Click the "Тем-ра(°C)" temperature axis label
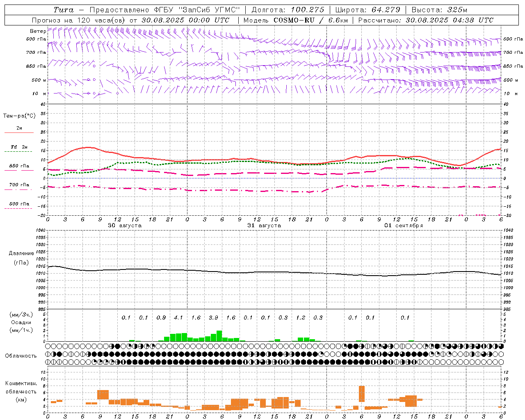The image size is (525, 420). pyautogui.click(x=19, y=116)
